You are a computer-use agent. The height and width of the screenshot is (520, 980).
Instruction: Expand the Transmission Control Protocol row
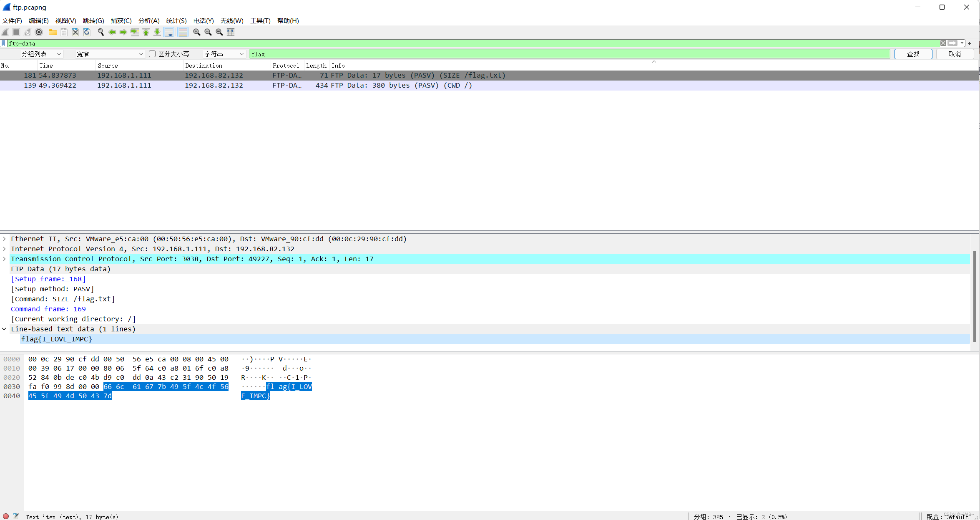[5, 259]
